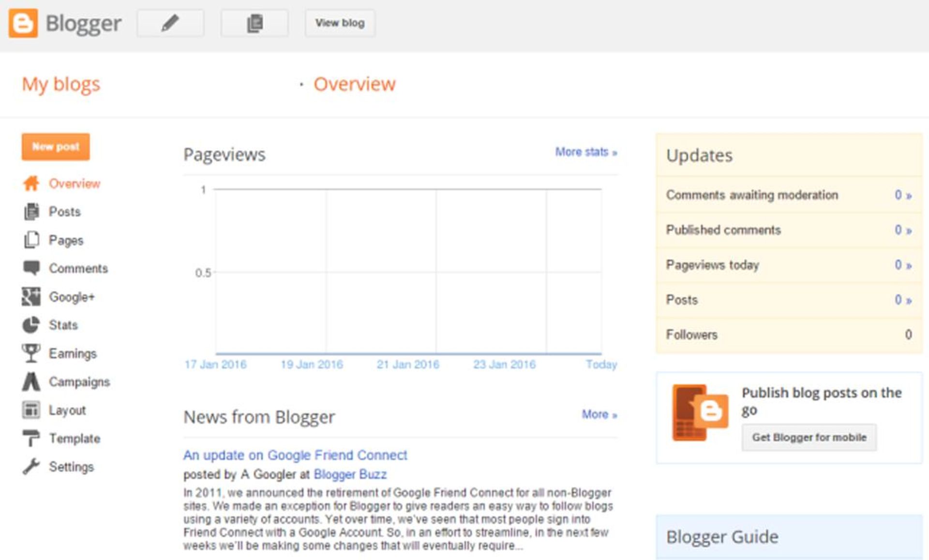Viewport: 929px width, 560px height.
Task: Select the Earnings trophy icon
Action: pyautogui.click(x=31, y=353)
